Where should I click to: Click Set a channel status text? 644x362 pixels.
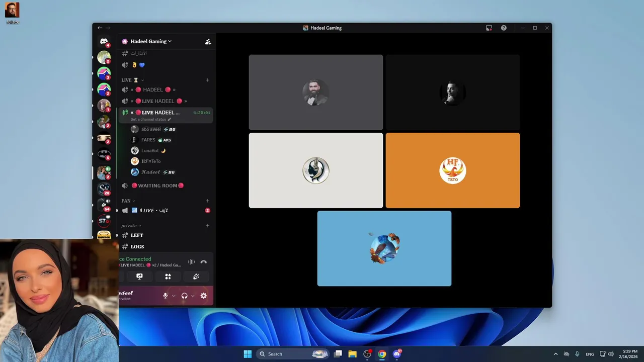148,120
